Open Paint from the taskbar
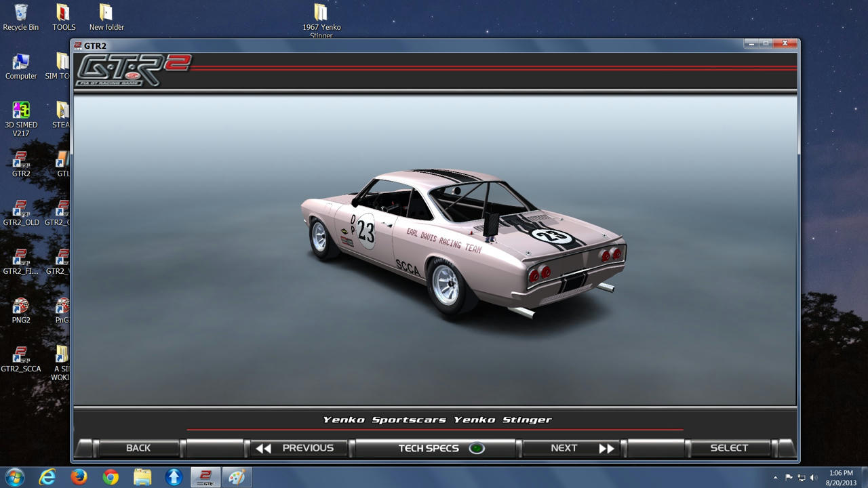 click(x=237, y=477)
